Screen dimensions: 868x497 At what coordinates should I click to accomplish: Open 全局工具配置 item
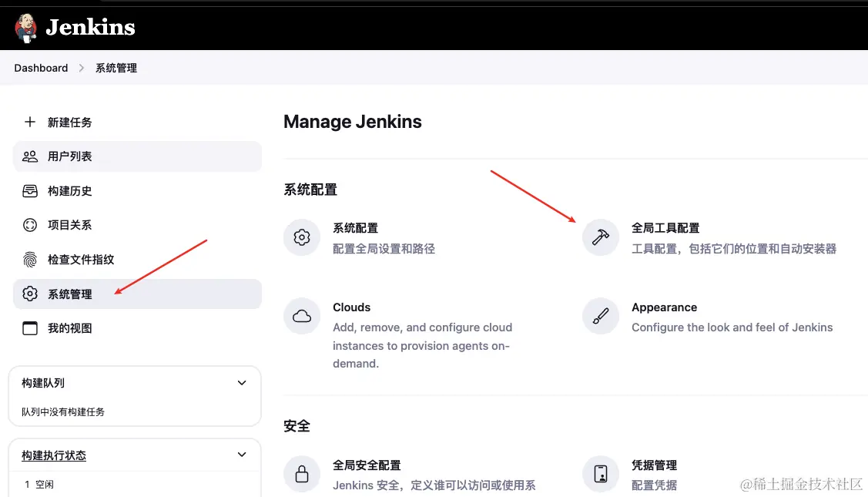click(x=665, y=228)
